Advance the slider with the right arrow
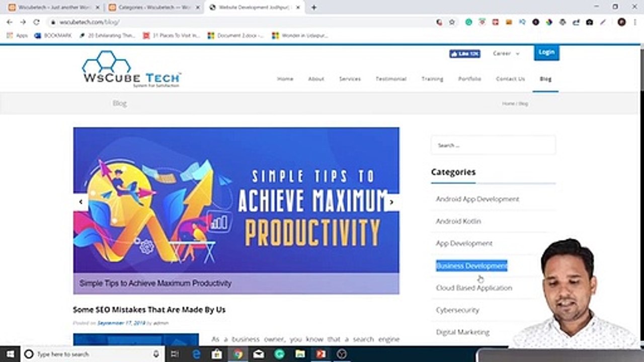644x362 pixels. click(392, 202)
